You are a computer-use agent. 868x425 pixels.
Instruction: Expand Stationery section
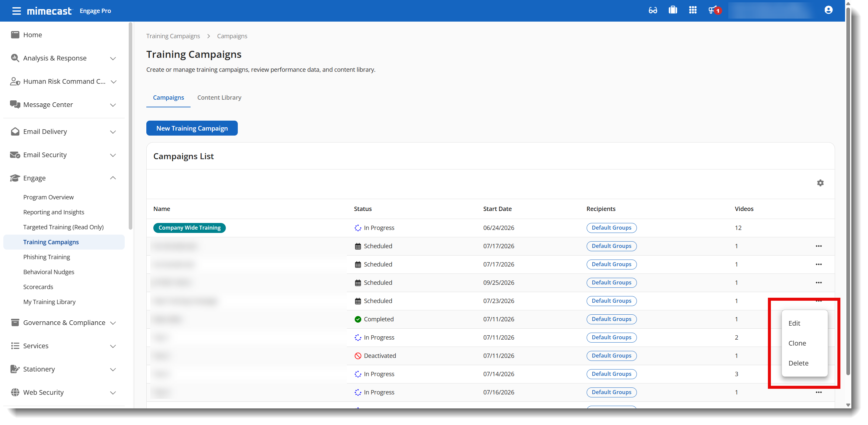click(x=113, y=370)
